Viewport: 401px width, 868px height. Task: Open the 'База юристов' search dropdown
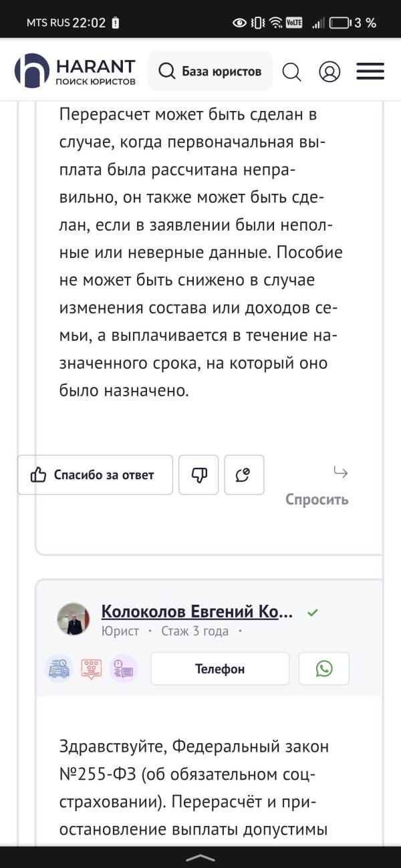point(211,70)
